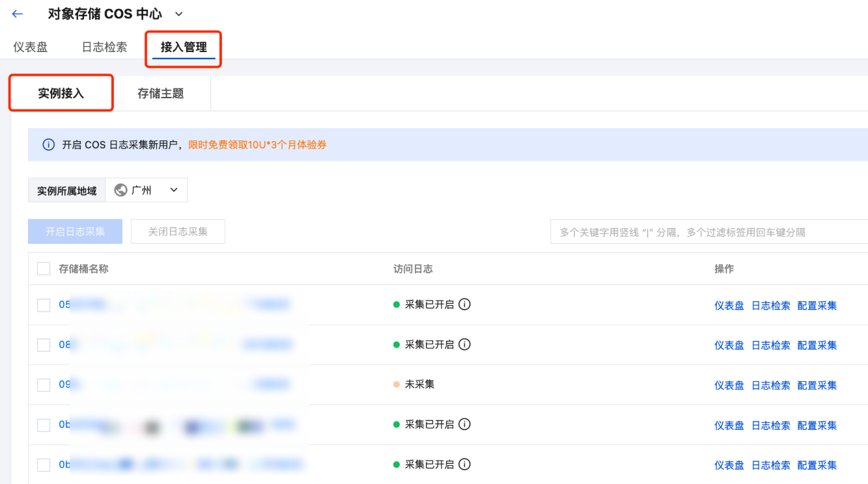
Task: Open the info icon in the 08 bucket row
Action: 464,344
